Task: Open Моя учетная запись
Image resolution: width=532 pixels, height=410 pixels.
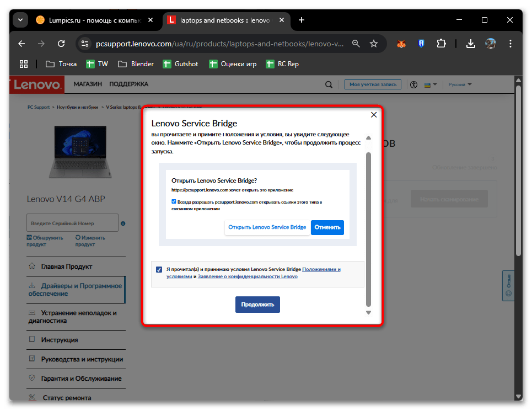Action: (x=373, y=84)
